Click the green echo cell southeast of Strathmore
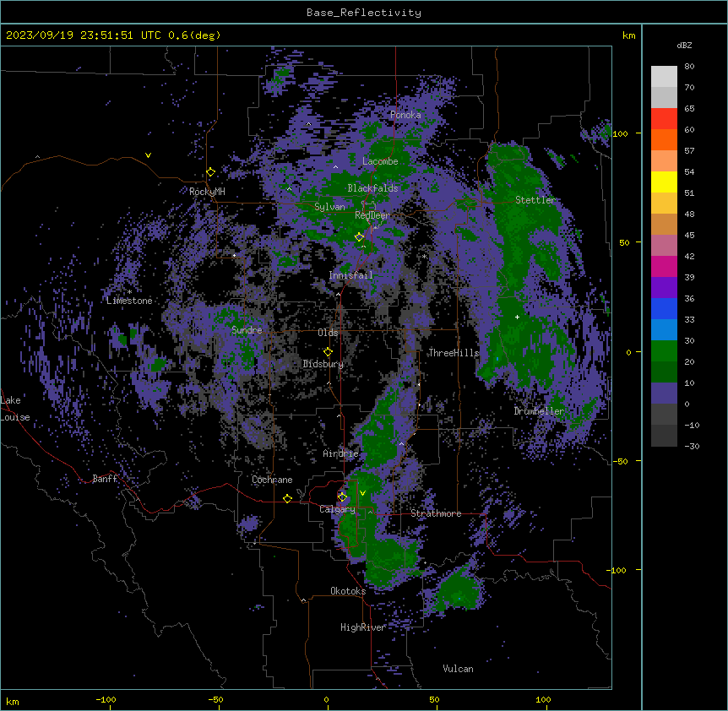 coord(458,590)
